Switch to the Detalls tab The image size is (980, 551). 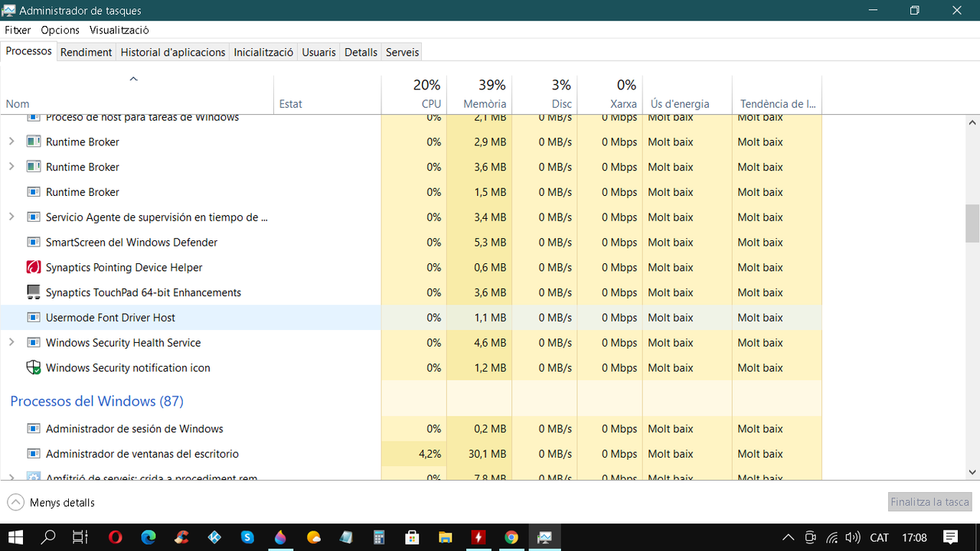(361, 52)
